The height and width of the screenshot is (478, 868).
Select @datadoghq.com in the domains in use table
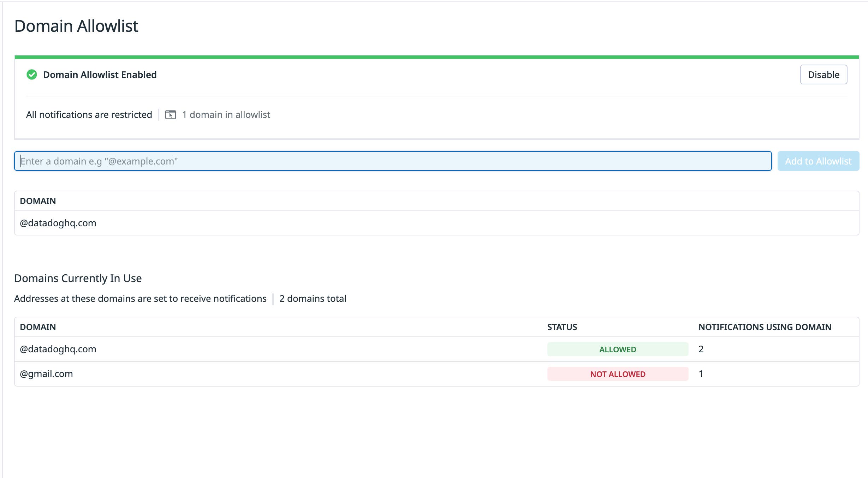58,349
